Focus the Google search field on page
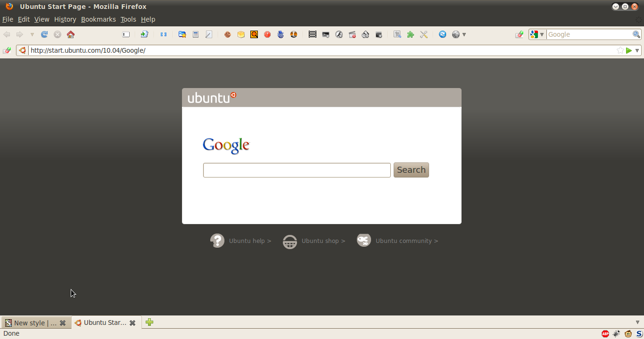The width and height of the screenshot is (644, 339). click(x=297, y=170)
